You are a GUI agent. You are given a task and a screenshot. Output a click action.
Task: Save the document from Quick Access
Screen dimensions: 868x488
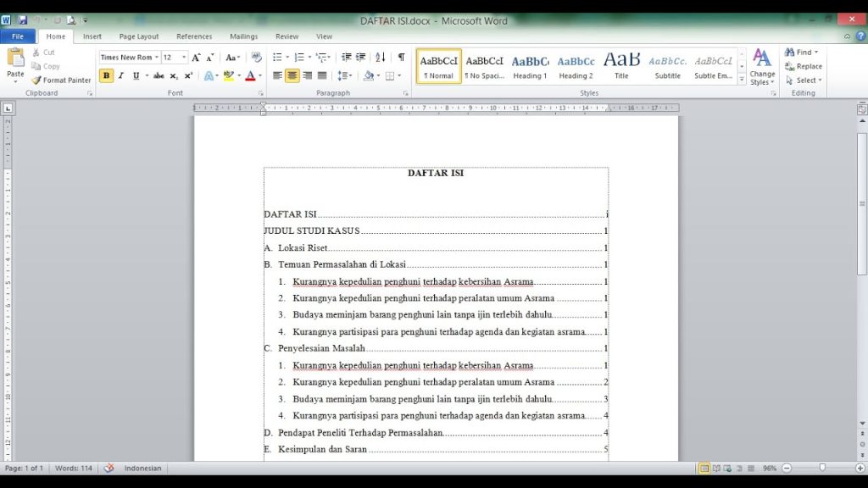click(x=22, y=20)
